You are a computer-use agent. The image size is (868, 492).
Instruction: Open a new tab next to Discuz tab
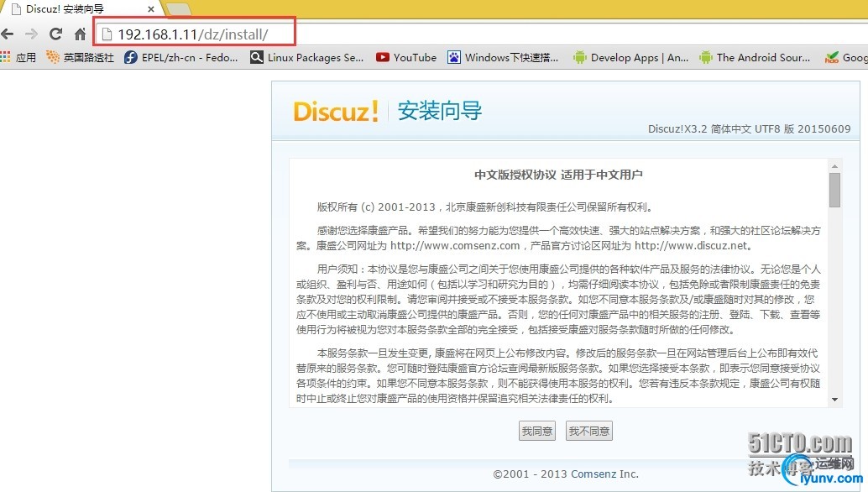(x=178, y=9)
